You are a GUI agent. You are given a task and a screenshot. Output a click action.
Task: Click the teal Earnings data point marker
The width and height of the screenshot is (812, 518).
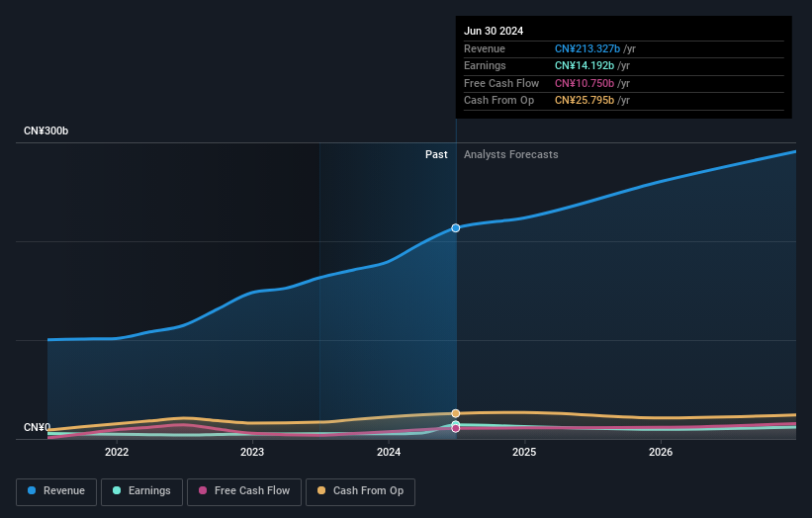pyautogui.click(x=456, y=424)
